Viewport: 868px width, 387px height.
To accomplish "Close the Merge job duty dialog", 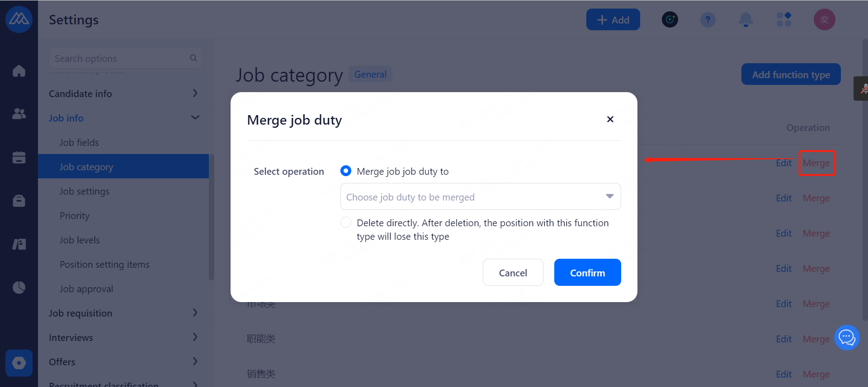I will click(610, 119).
